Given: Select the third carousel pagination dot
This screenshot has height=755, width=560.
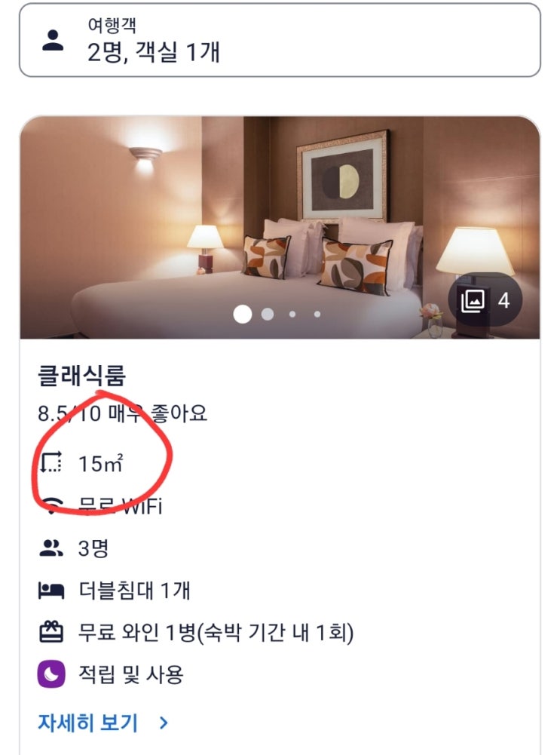Looking at the screenshot, I should point(292,314).
